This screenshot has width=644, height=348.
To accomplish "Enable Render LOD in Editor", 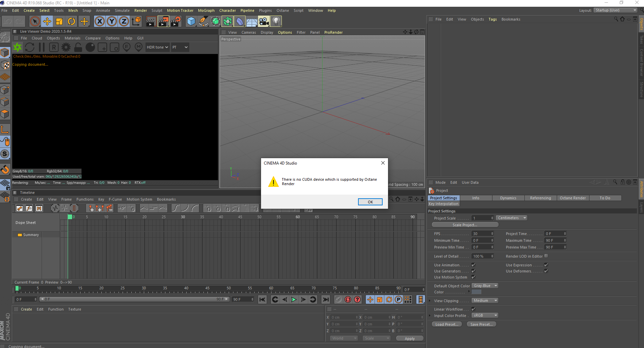I will click(546, 256).
